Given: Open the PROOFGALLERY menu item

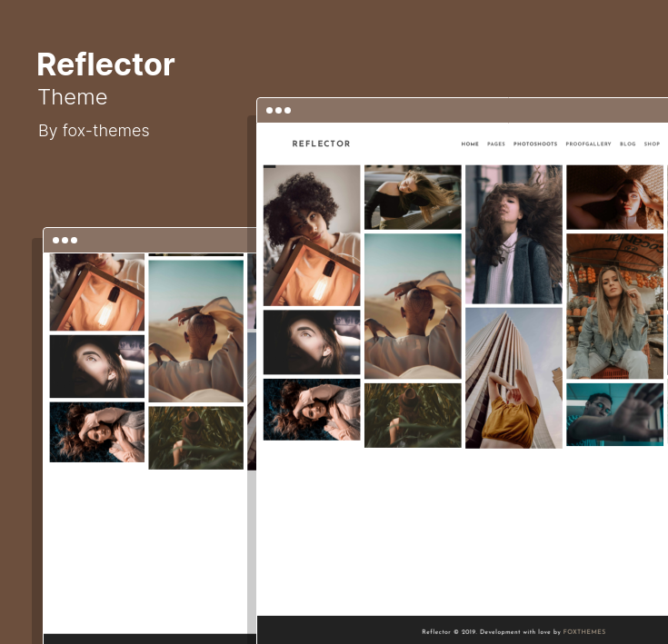Looking at the screenshot, I should (588, 144).
